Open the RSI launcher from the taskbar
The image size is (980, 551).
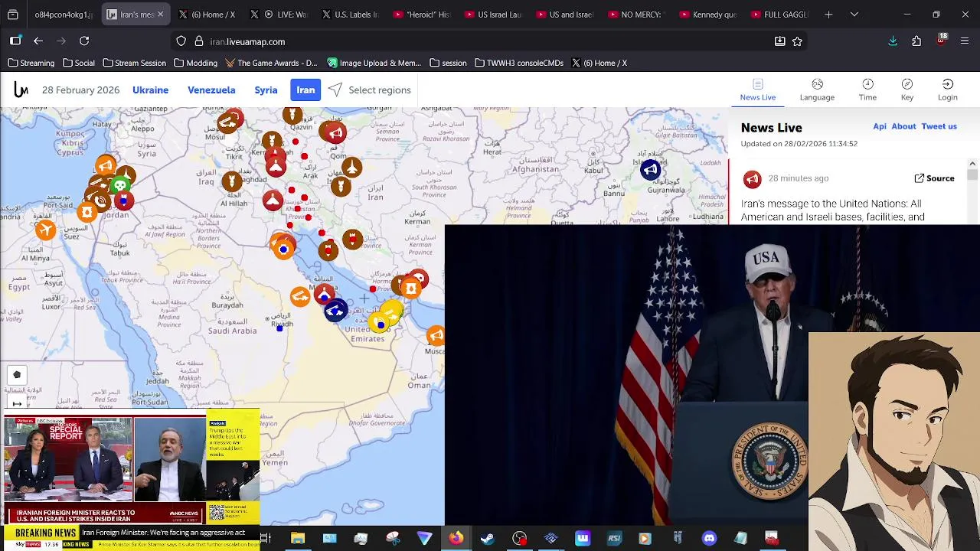(x=614, y=538)
